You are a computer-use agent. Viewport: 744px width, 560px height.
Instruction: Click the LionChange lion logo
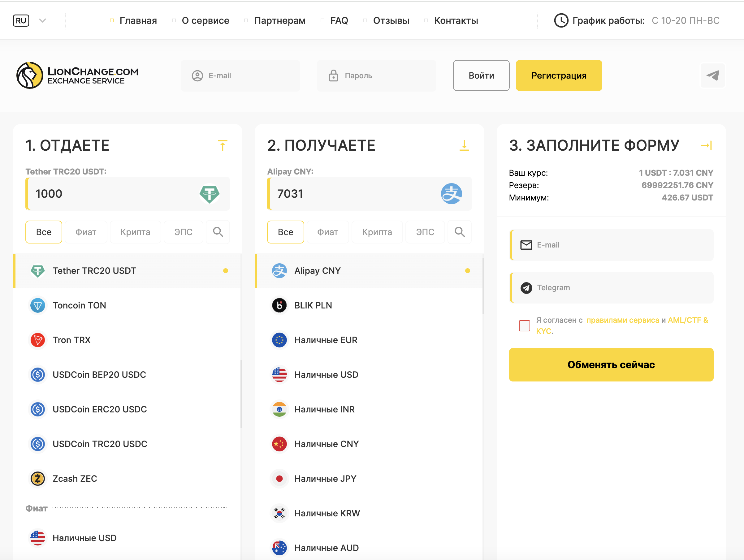tap(30, 75)
